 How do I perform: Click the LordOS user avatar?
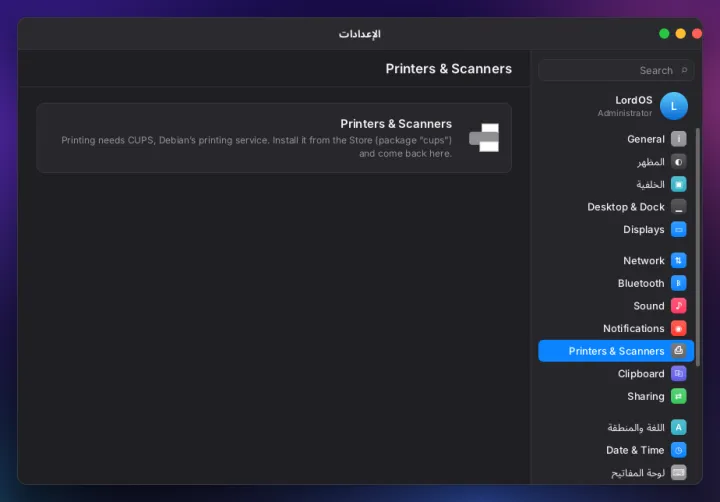674,106
